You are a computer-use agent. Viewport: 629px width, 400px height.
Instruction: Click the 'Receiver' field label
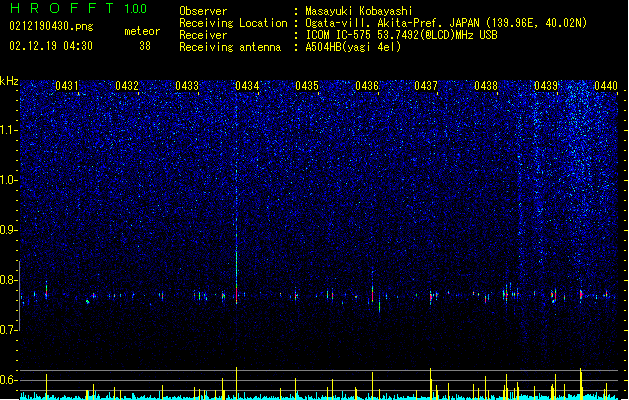pyautogui.click(x=203, y=35)
